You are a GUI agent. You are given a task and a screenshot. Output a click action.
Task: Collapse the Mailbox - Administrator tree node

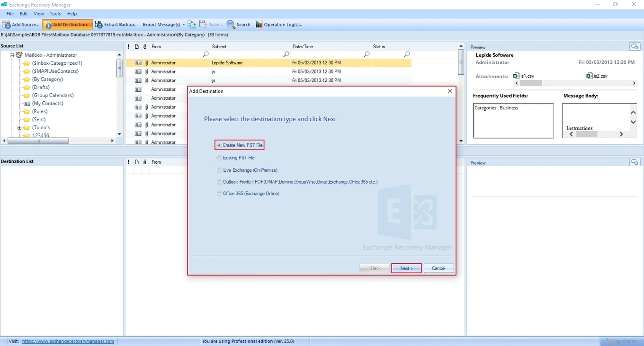click(x=11, y=54)
